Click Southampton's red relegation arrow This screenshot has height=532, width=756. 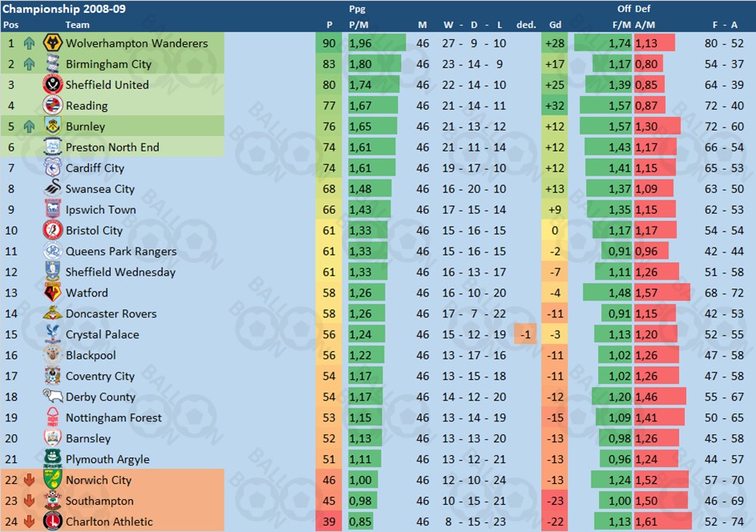[x=30, y=501]
